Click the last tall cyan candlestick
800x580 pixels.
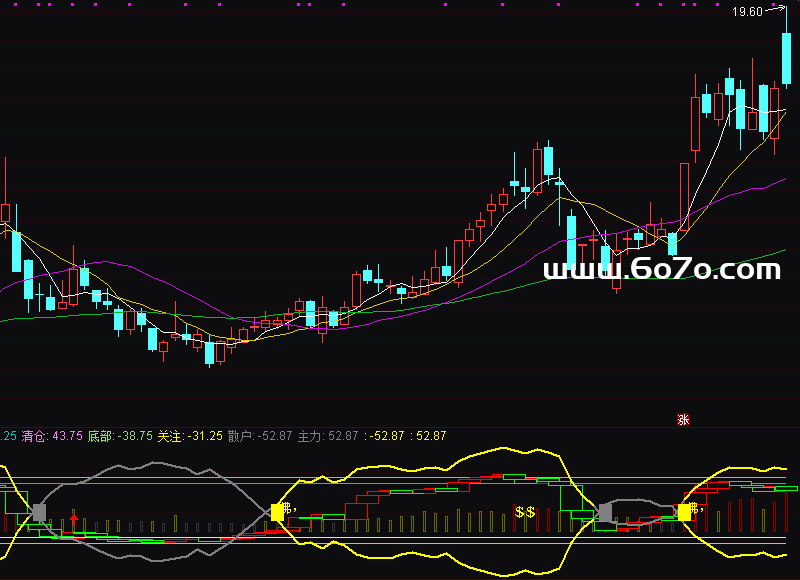click(787, 58)
